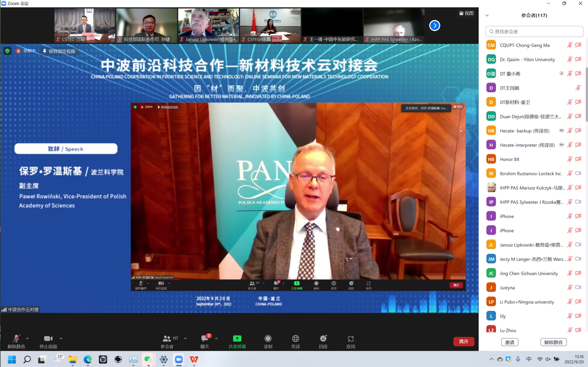Click the green Share Screen (共享屏幕) icon
588x367 pixels.
237,338
